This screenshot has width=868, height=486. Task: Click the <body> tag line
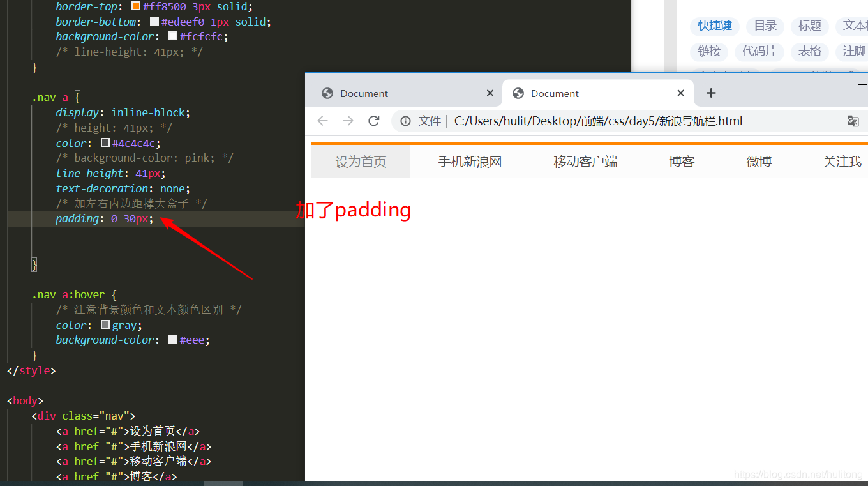25,400
